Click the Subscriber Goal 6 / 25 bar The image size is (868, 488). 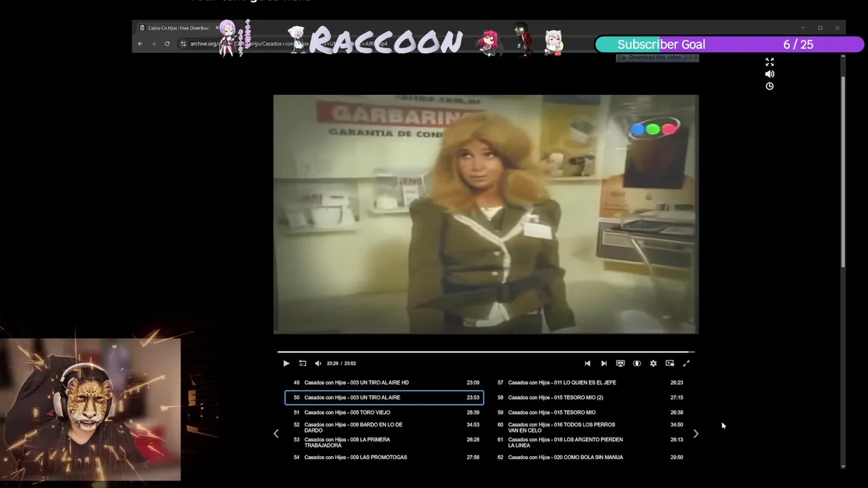[730, 44]
